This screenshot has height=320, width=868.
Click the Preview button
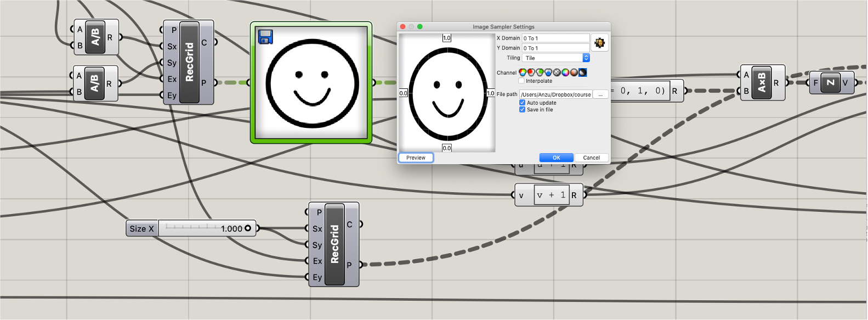[416, 158]
